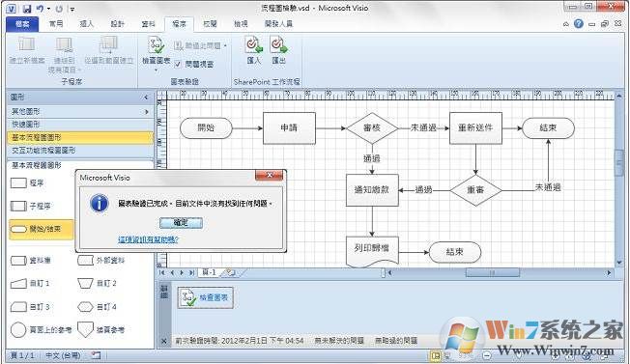The image size is (630, 364).
Task: Open Visio Help with the question mark
Action: click(578, 24)
